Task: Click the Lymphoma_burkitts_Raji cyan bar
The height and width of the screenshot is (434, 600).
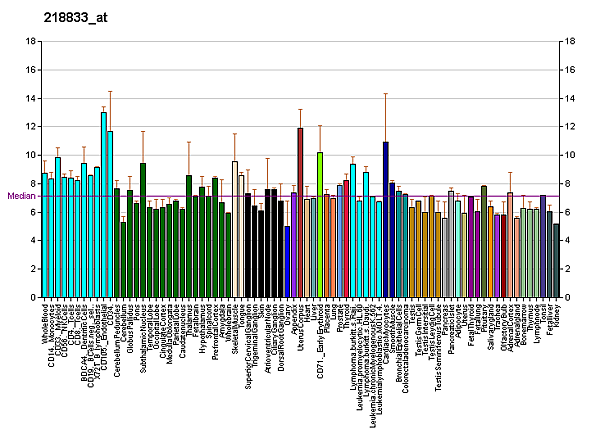Action: [x=353, y=231]
